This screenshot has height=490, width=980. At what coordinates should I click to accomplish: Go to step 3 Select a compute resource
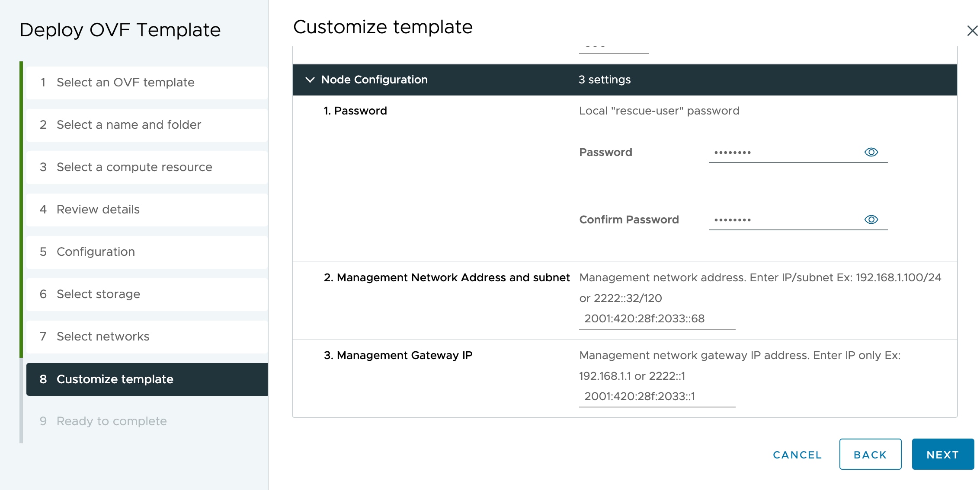click(x=147, y=167)
